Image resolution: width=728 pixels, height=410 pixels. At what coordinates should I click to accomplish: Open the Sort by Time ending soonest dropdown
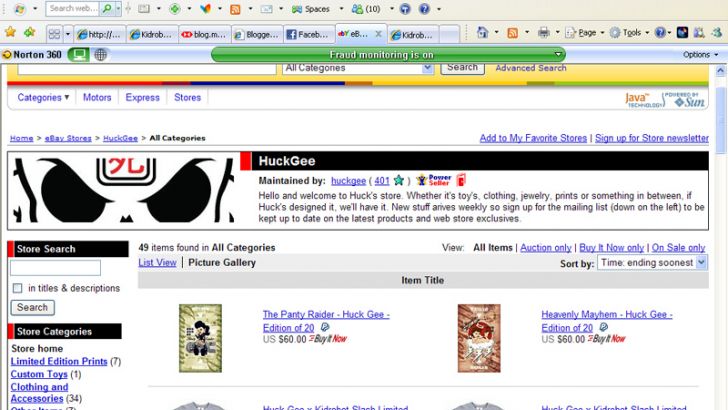click(x=652, y=263)
